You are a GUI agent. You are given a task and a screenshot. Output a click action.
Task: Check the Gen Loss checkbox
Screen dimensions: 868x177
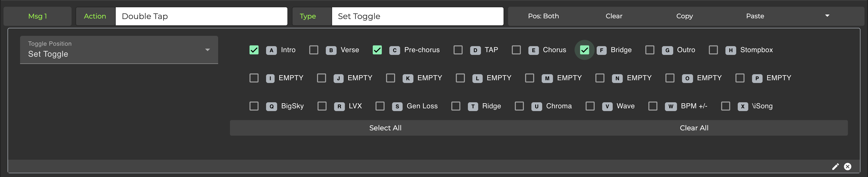[x=380, y=106]
